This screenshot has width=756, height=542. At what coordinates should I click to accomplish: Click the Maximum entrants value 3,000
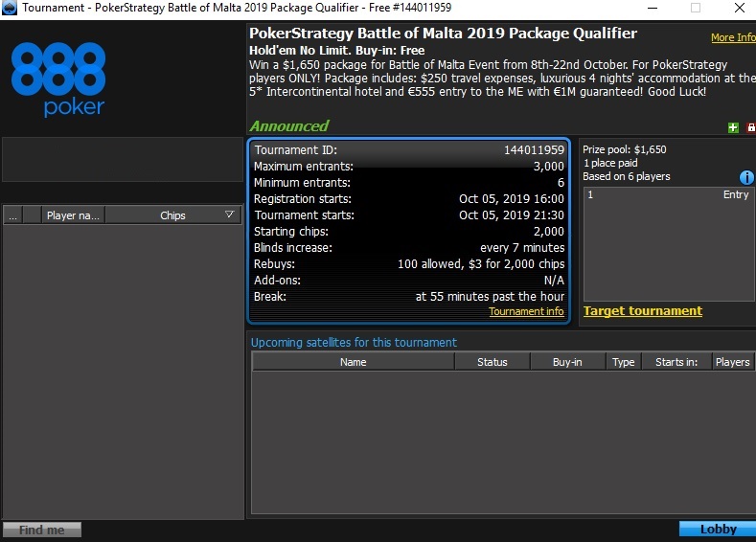tap(549, 167)
